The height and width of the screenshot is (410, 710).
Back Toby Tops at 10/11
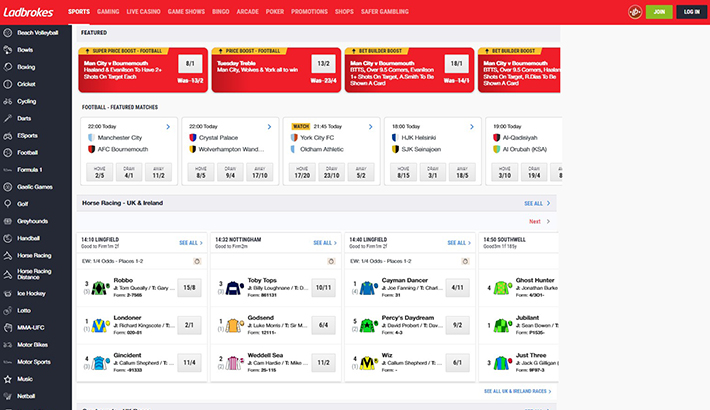[323, 288]
